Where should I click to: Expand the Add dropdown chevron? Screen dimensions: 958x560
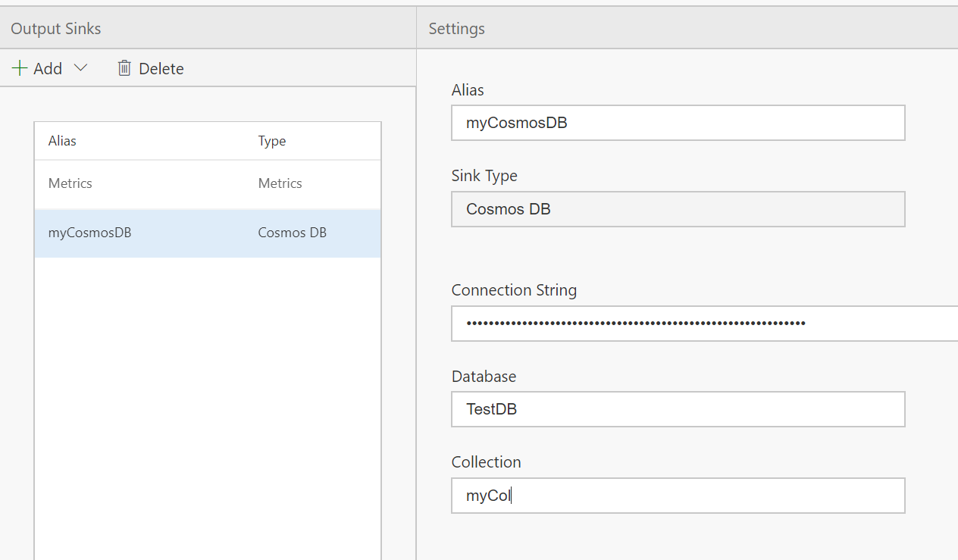tap(80, 68)
